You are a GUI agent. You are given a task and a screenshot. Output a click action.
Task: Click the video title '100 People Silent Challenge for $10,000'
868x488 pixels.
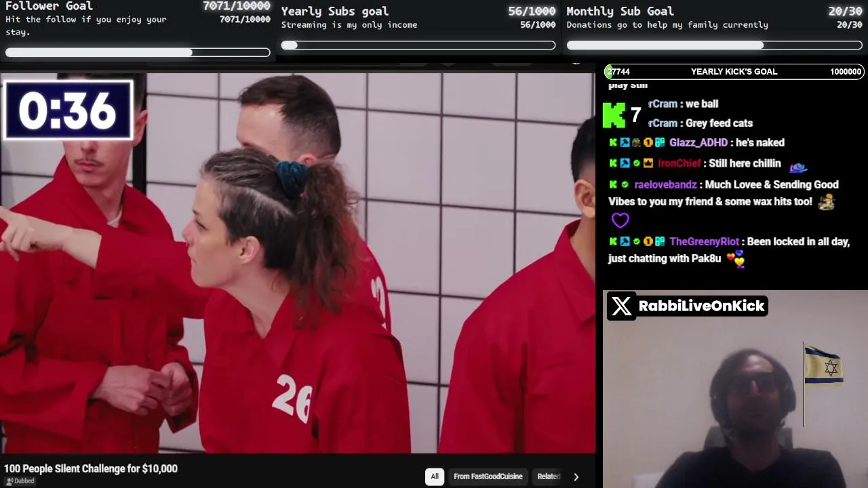pyautogui.click(x=91, y=469)
